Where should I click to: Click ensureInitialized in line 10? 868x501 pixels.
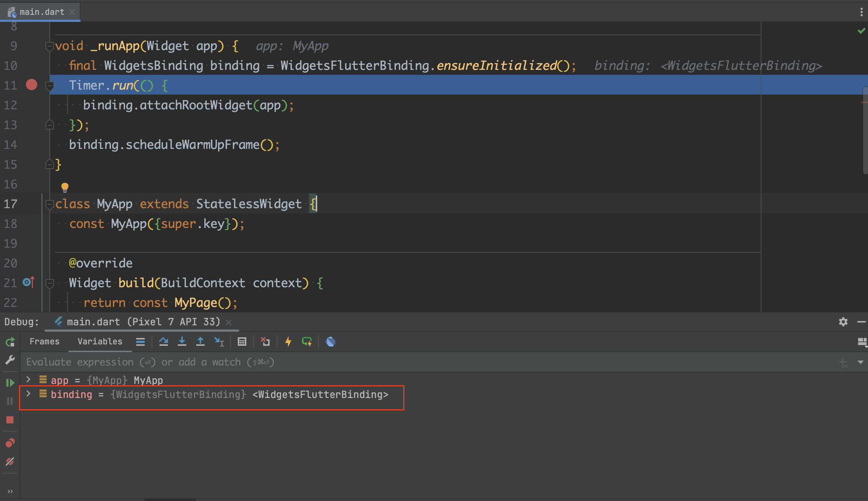(496, 66)
